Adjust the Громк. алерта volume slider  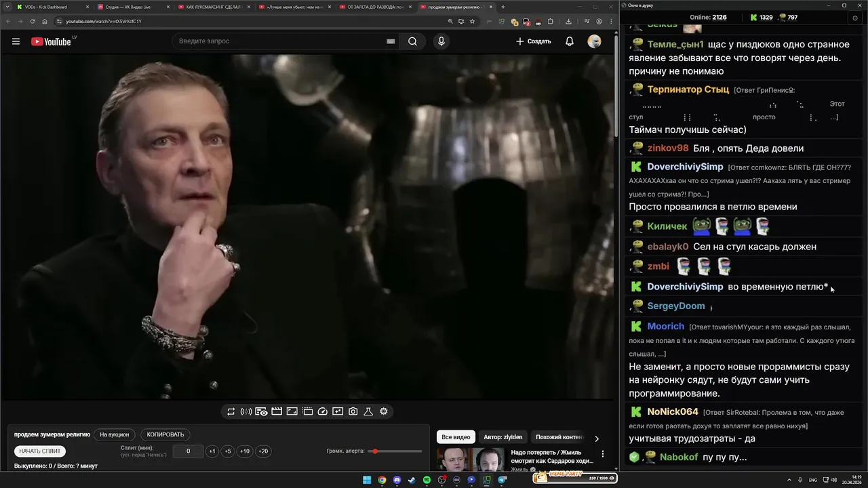coord(396,451)
